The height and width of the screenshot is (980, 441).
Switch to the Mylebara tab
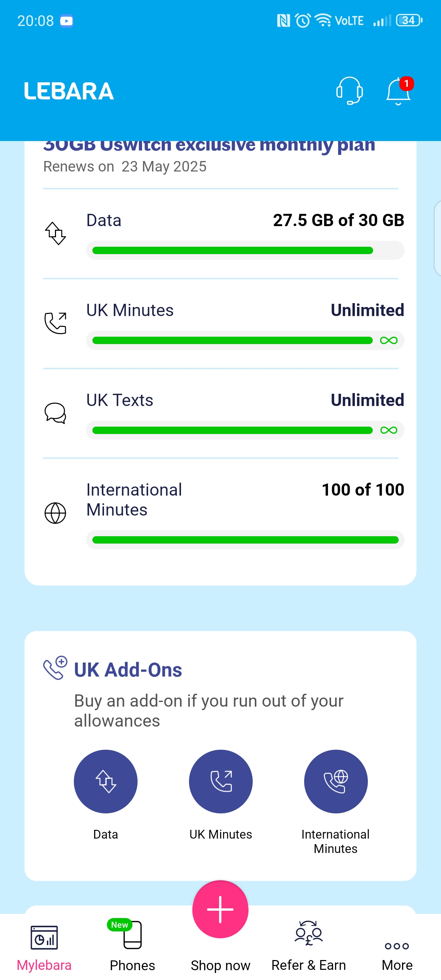[x=44, y=947]
